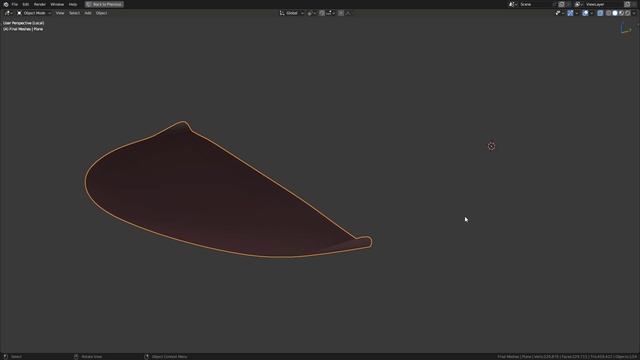
Task: Open the editor type selector
Action: click(8, 13)
